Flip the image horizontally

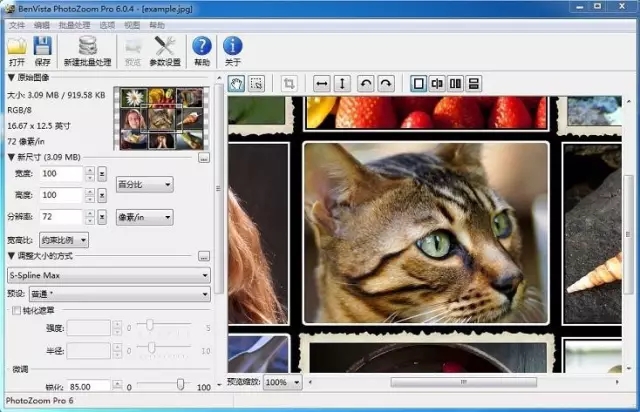pos(322,84)
